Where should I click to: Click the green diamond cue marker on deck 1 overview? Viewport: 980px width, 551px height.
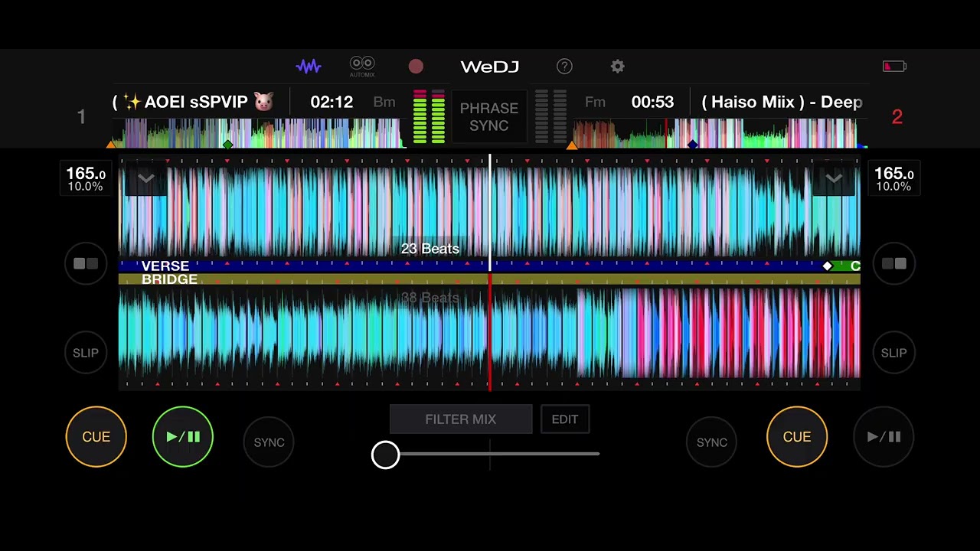227,144
